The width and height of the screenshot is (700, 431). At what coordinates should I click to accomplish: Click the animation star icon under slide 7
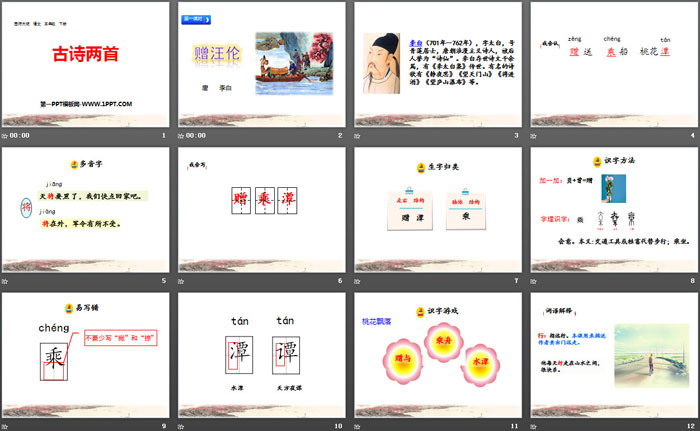358,280
